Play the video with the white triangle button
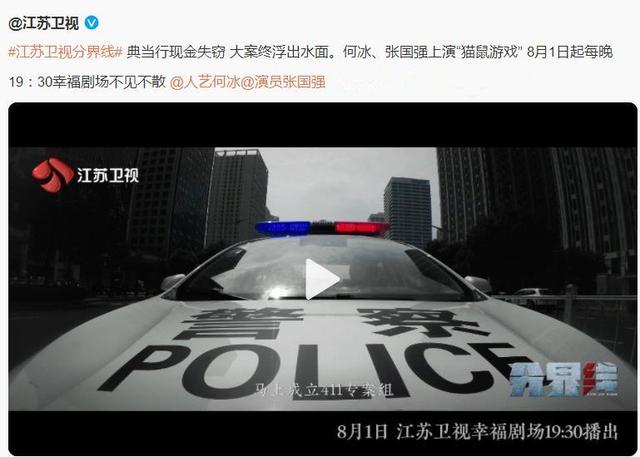The width and height of the screenshot is (640, 457). [x=322, y=279]
